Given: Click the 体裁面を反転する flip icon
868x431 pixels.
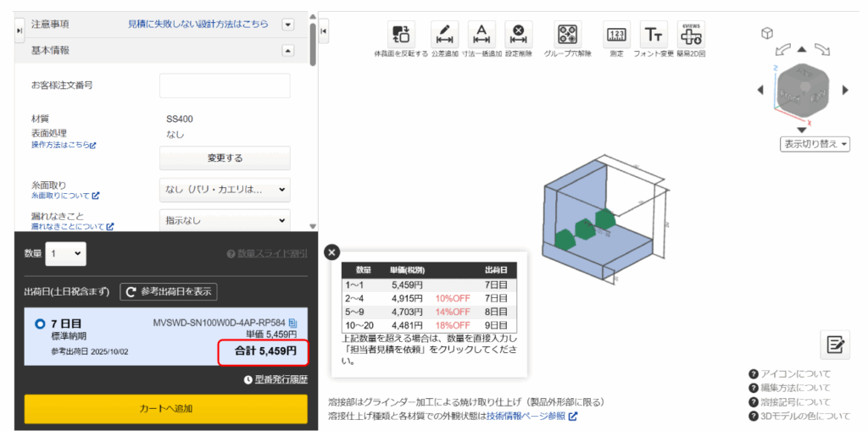Looking at the screenshot, I should tap(401, 35).
